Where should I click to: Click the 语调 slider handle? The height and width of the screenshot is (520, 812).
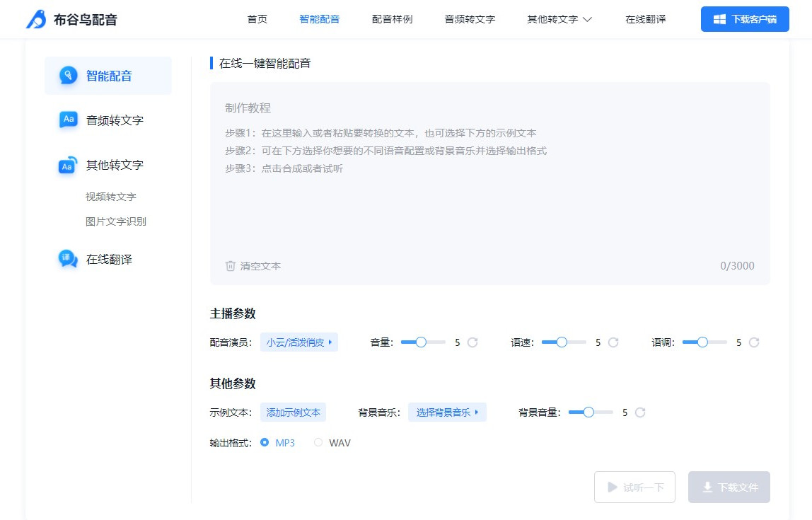tap(703, 342)
